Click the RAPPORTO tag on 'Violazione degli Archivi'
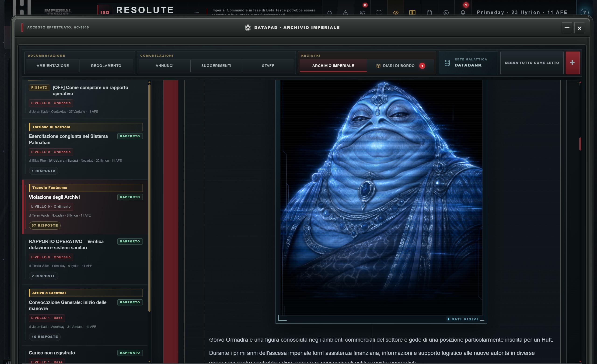 pyautogui.click(x=130, y=197)
